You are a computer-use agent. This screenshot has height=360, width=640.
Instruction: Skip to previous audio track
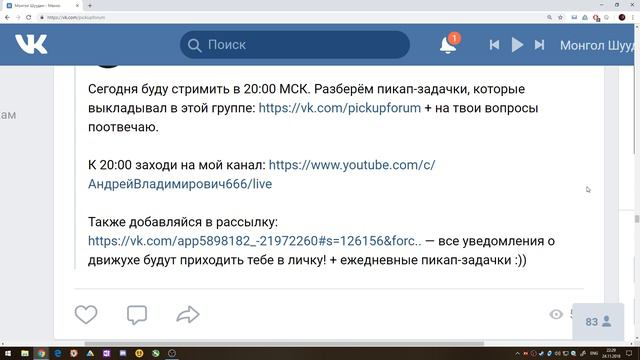point(494,44)
